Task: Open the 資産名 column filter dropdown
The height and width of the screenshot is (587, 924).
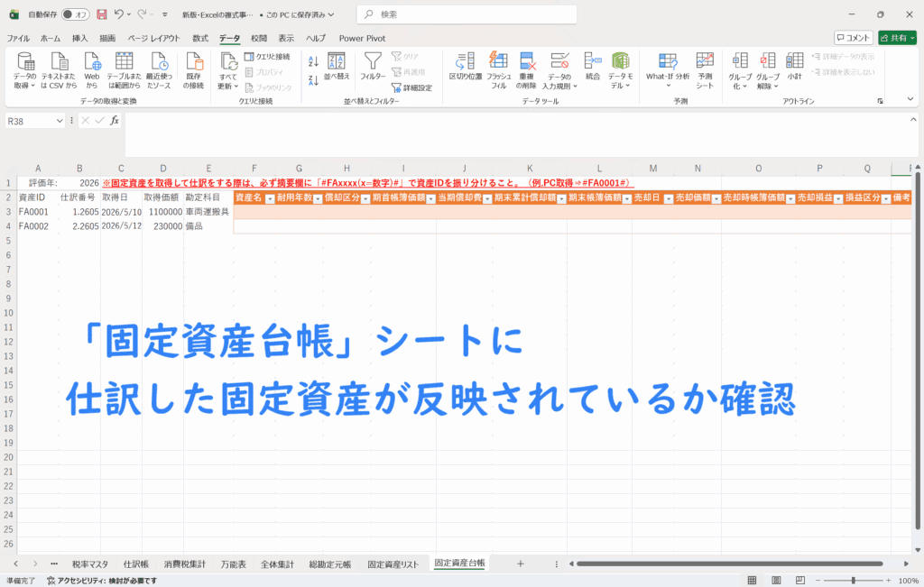Action: [x=269, y=197]
